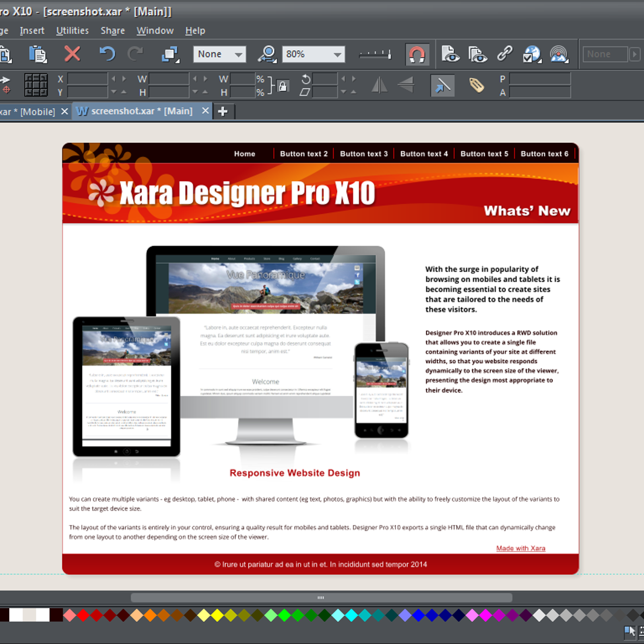Image resolution: width=644 pixels, height=644 pixels.
Task: Open the 80% zoom level dropdown
Action: pyautogui.click(x=314, y=54)
